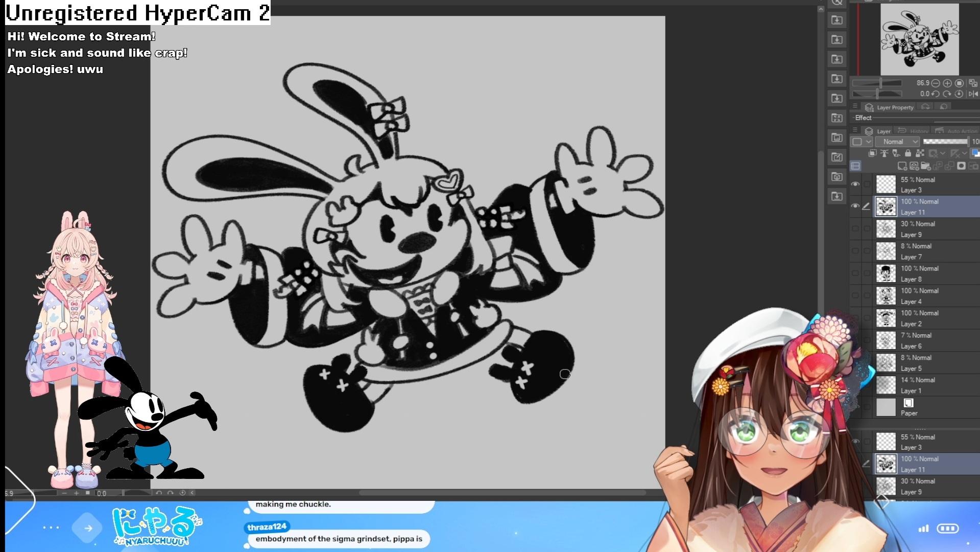Flip the Navigator view horizontally

coord(973,94)
